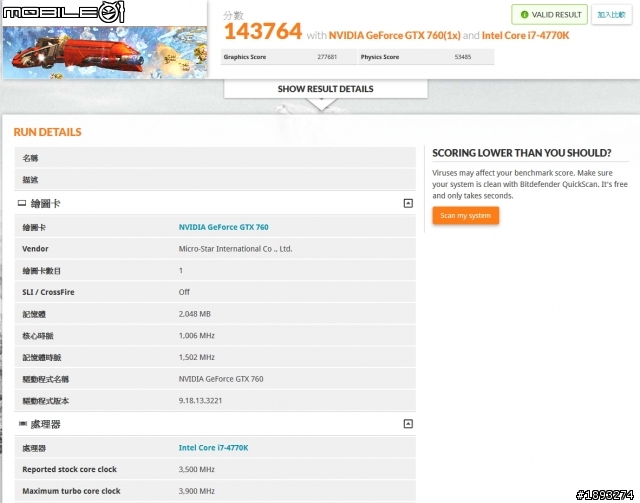
Task: Click the VALID RESULT badge
Action: click(549, 15)
